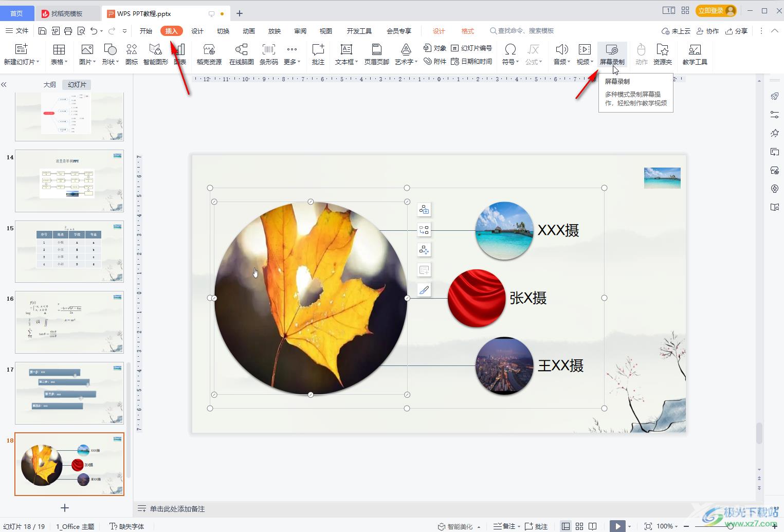Insert 艺术字 word art

(x=406, y=54)
